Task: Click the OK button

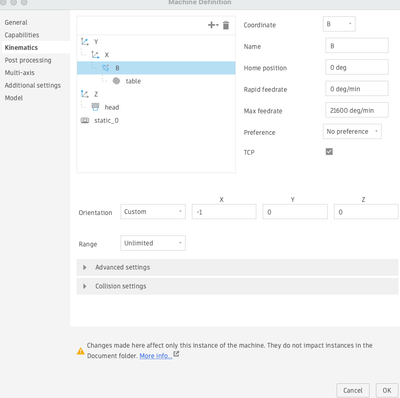Action: (x=387, y=390)
